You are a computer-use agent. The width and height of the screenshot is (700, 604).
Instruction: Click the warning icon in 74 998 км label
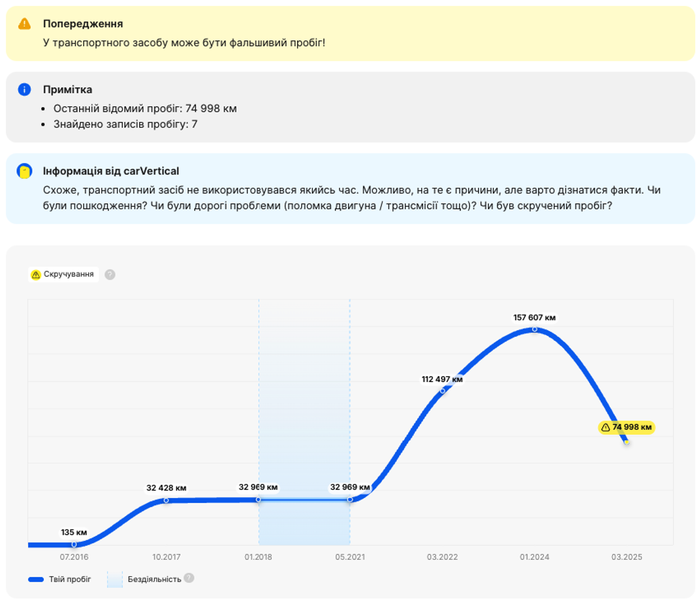tap(605, 427)
